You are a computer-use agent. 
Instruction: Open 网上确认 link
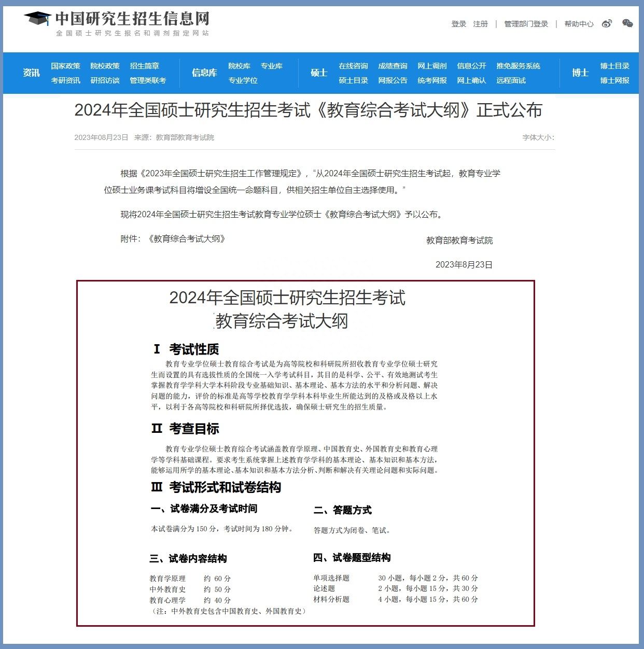point(472,80)
